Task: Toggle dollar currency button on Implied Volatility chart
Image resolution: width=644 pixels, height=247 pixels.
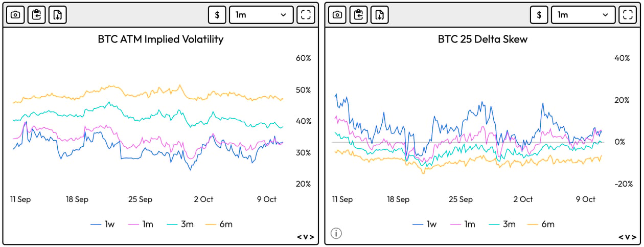Action: (x=217, y=15)
